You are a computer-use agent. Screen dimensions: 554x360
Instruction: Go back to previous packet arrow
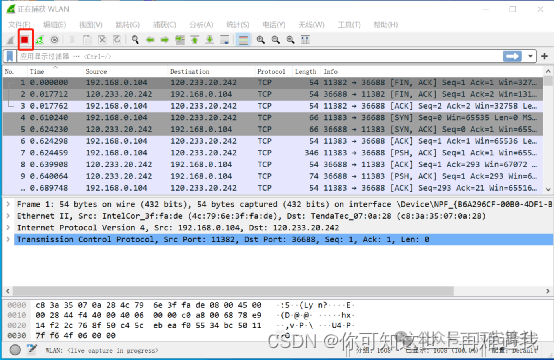(150, 40)
